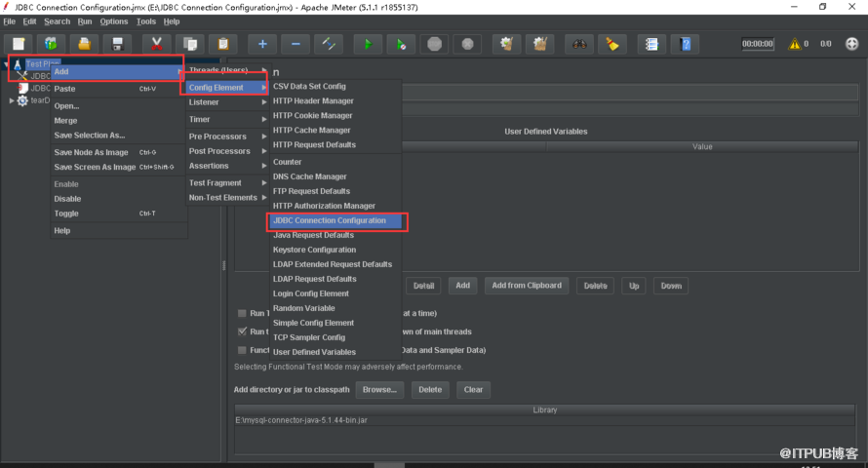Click the Stop test icon
This screenshot has width=868, height=468.
[x=434, y=44]
